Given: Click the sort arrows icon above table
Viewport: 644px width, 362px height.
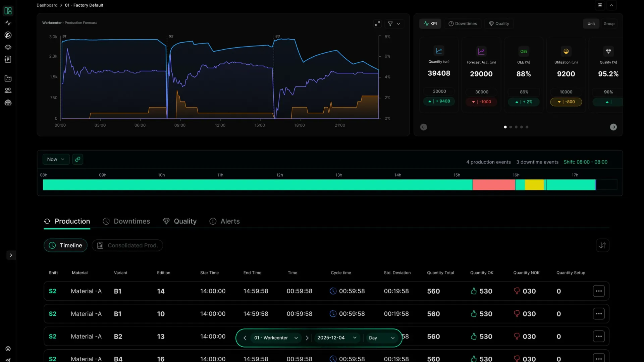Looking at the screenshot, I should [x=602, y=245].
